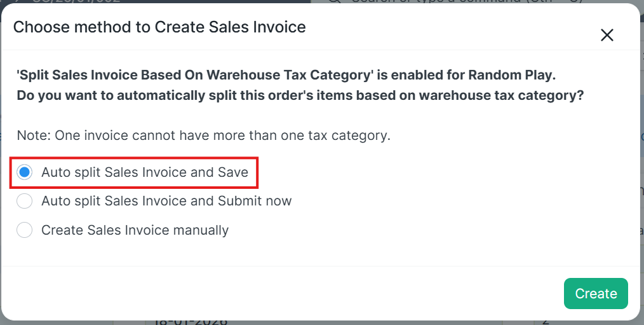The height and width of the screenshot is (325, 644).
Task: Click the 'Create Sales Invoice manually' label text
Action: (x=135, y=230)
